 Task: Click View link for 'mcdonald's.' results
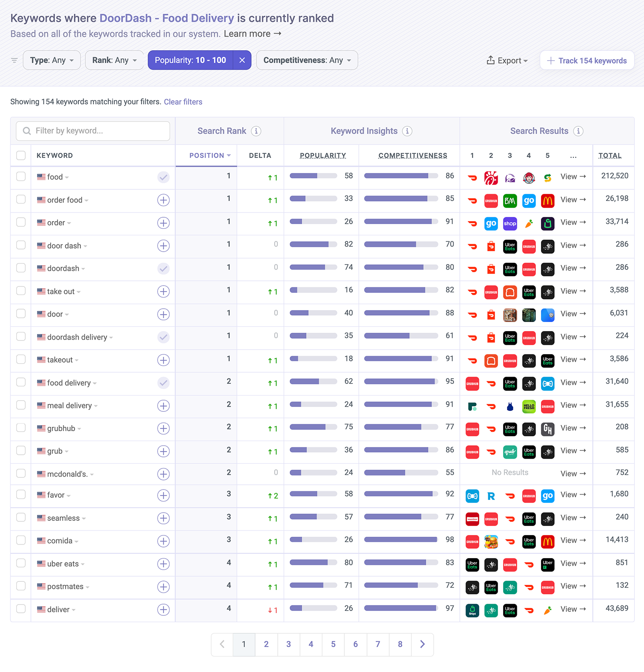(573, 474)
